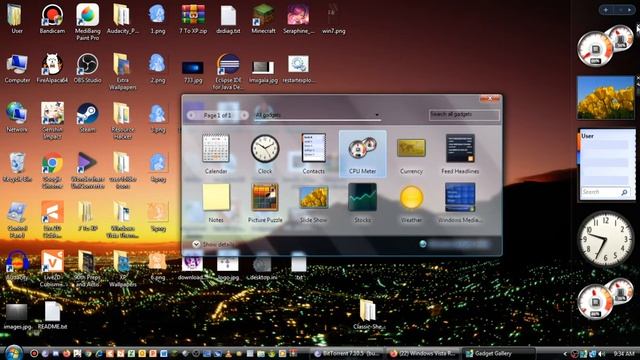Click CPU Meter sidebar gadget below the clock
Viewport: 640px width, 360px height.
[x=605, y=299]
